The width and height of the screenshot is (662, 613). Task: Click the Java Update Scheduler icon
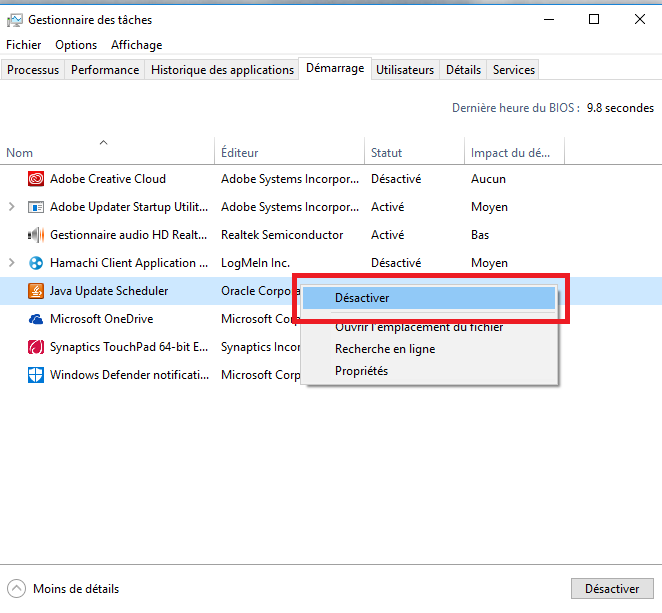(36, 291)
